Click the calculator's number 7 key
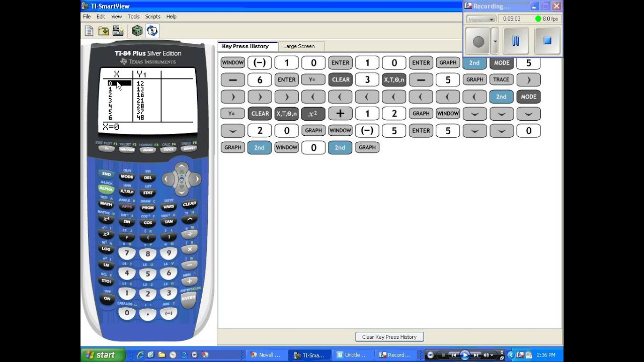This screenshot has width=644, height=362. (x=127, y=253)
